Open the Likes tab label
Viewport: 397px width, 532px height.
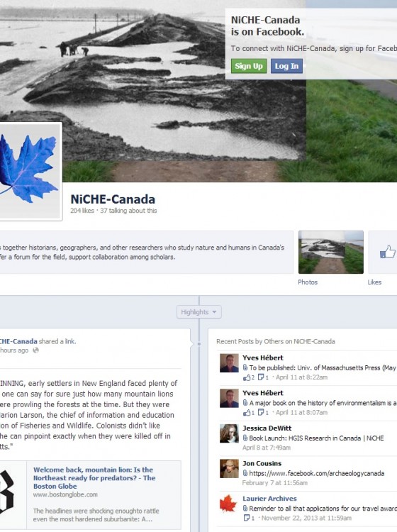click(x=374, y=282)
